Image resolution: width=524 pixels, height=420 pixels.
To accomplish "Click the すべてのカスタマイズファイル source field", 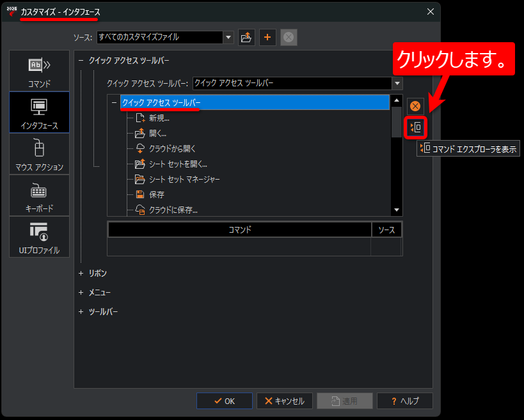I will click(160, 37).
